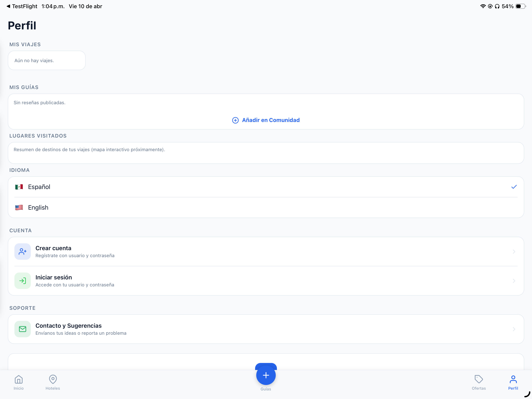Select English as language
Viewport: 532px width, 399px height.
pyautogui.click(x=266, y=207)
